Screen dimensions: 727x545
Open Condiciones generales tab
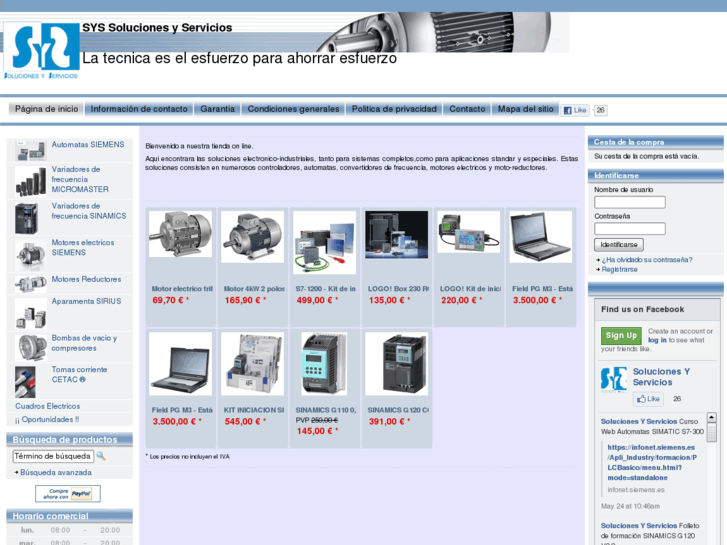pyautogui.click(x=293, y=109)
